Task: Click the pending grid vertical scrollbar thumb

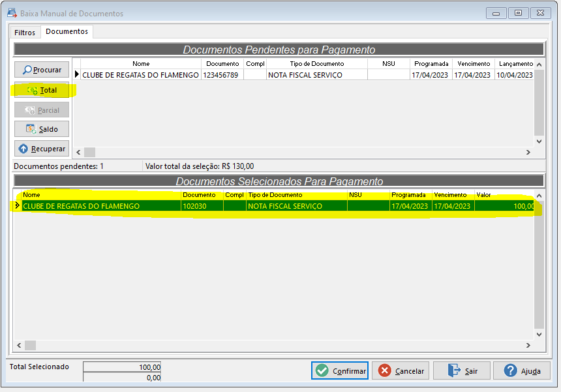Action: [539, 102]
